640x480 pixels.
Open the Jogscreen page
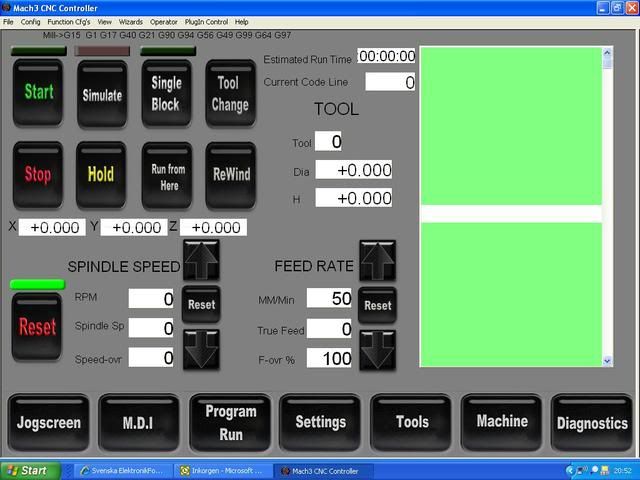coord(49,423)
